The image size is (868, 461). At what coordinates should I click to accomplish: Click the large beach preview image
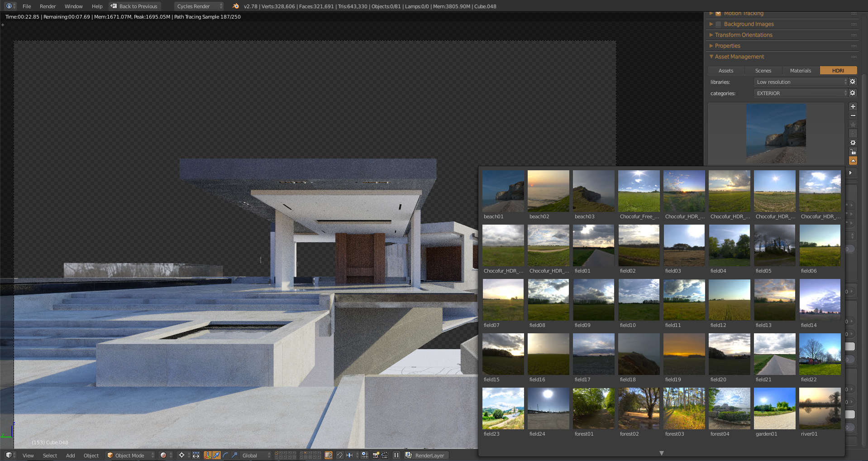coord(776,134)
